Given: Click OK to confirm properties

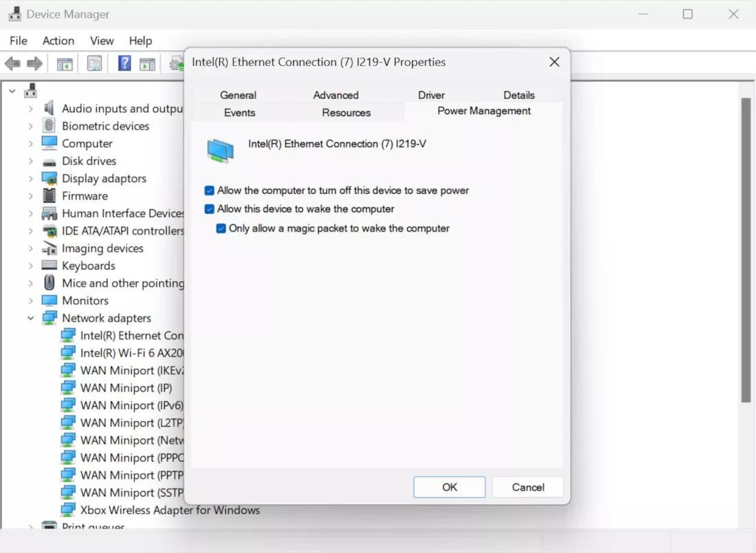Looking at the screenshot, I should (449, 487).
